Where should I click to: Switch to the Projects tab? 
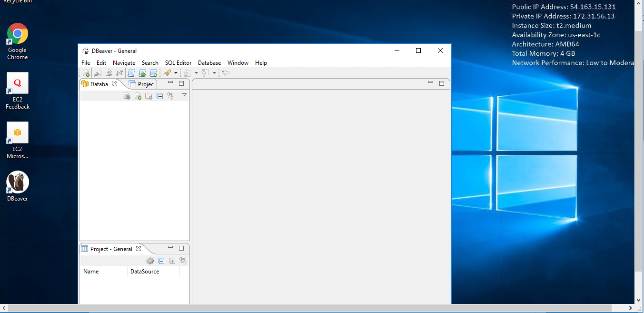[x=142, y=84]
